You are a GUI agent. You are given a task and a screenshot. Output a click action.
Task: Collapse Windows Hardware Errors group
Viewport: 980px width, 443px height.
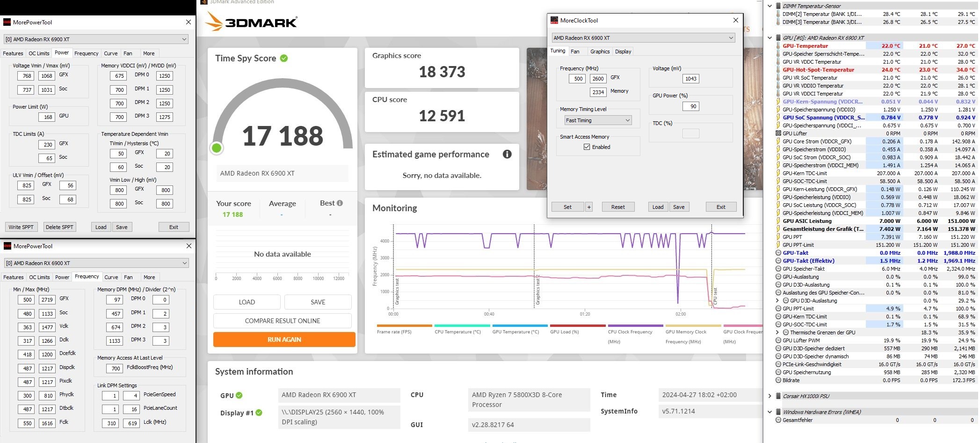pos(770,412)
